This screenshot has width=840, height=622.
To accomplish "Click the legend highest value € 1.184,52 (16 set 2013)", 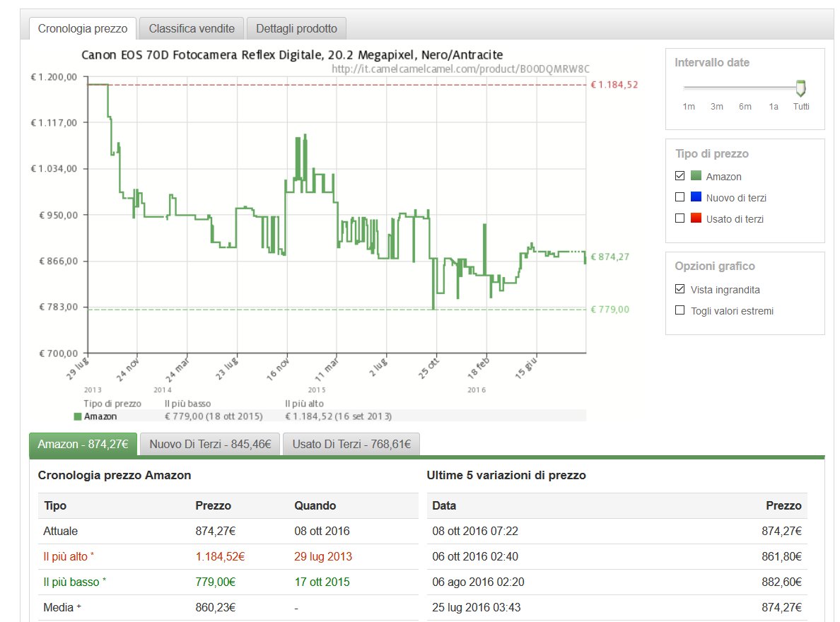I will coord(338,416).
